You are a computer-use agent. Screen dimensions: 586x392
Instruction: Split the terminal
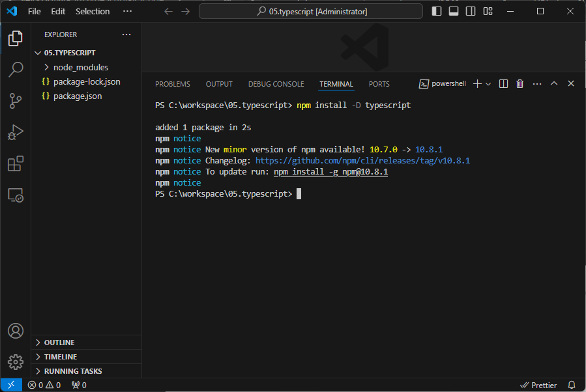[x=503, y=83]
